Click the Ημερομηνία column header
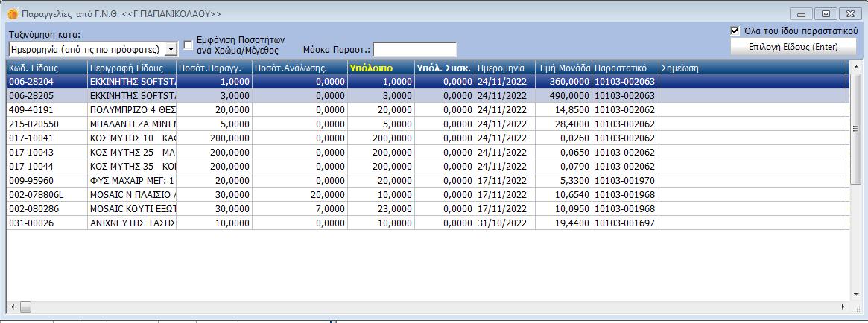 [x=505, y=68]
